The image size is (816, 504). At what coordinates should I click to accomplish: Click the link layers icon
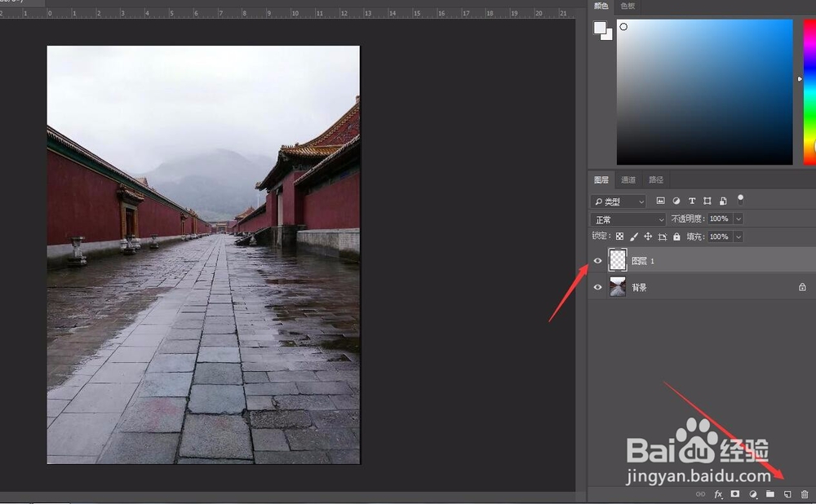click(700, 494)
